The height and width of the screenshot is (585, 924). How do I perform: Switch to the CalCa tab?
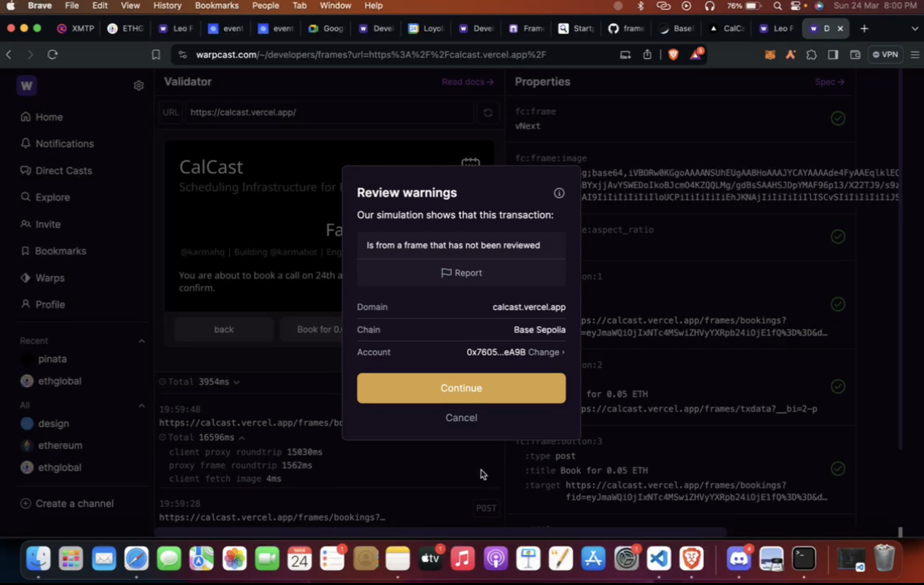pyautogui.click(x=727, y=29)
